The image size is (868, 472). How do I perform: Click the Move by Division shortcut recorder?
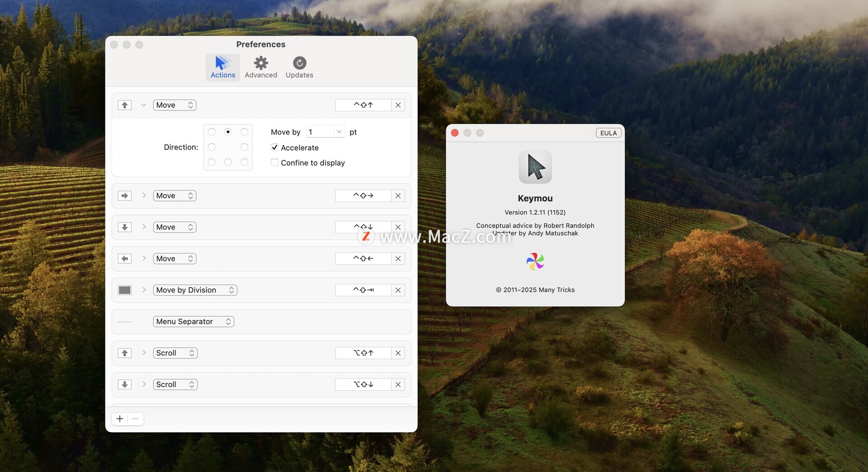coord(363,290)
